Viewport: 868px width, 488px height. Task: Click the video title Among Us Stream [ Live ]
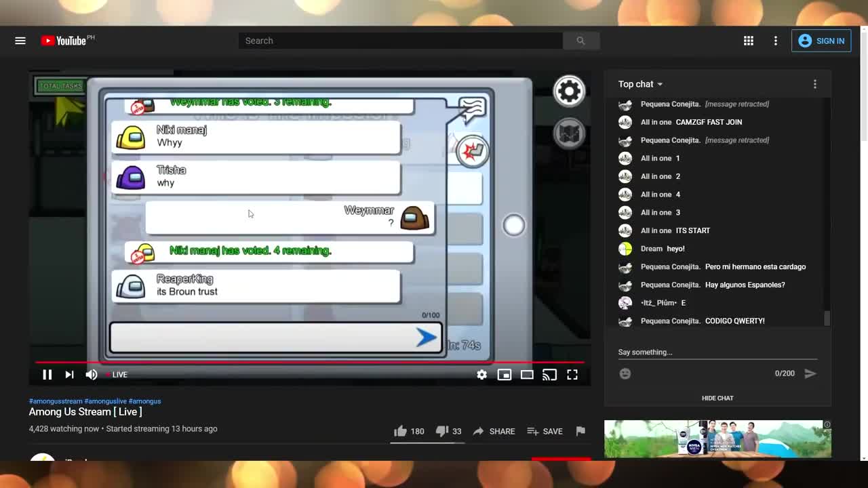tap(85, 411)
